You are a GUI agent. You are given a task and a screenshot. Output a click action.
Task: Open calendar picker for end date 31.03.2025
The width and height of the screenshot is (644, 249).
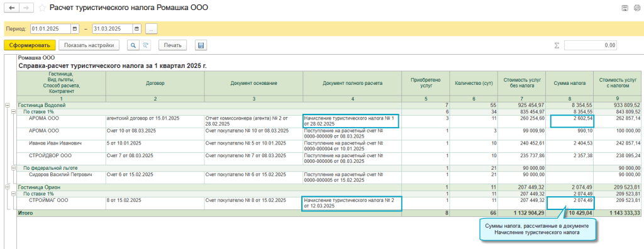coord(136,29)
